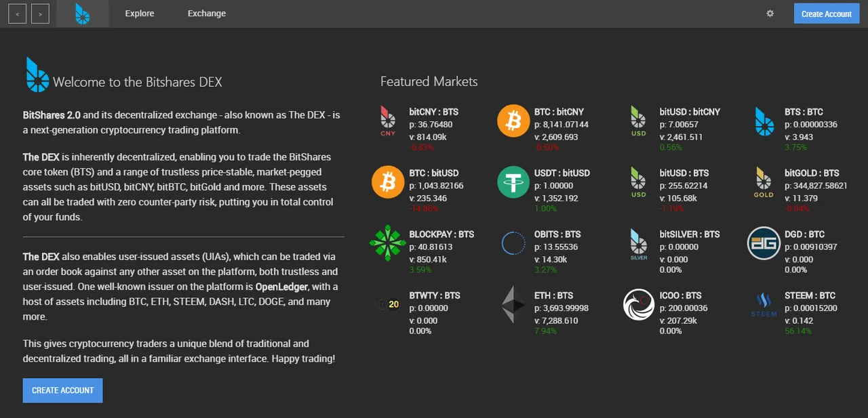Switch to the Exchange tab
Screen dimensions: 868x418
click(x=207, y=14)
